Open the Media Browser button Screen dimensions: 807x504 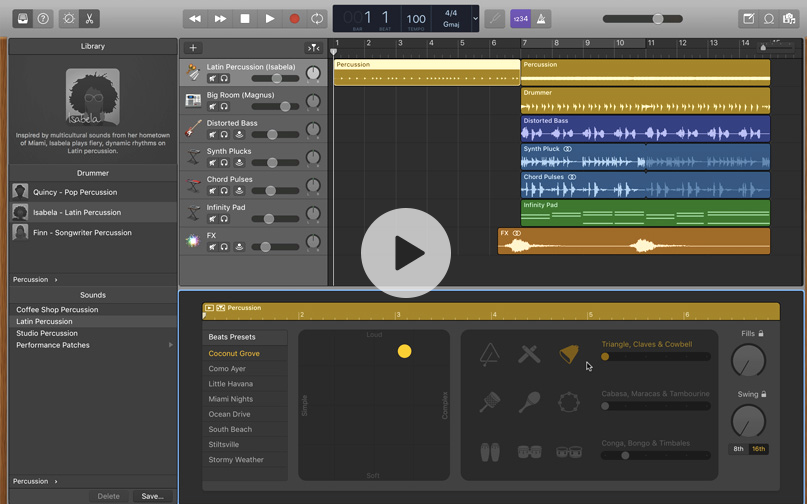coord(789,19)
